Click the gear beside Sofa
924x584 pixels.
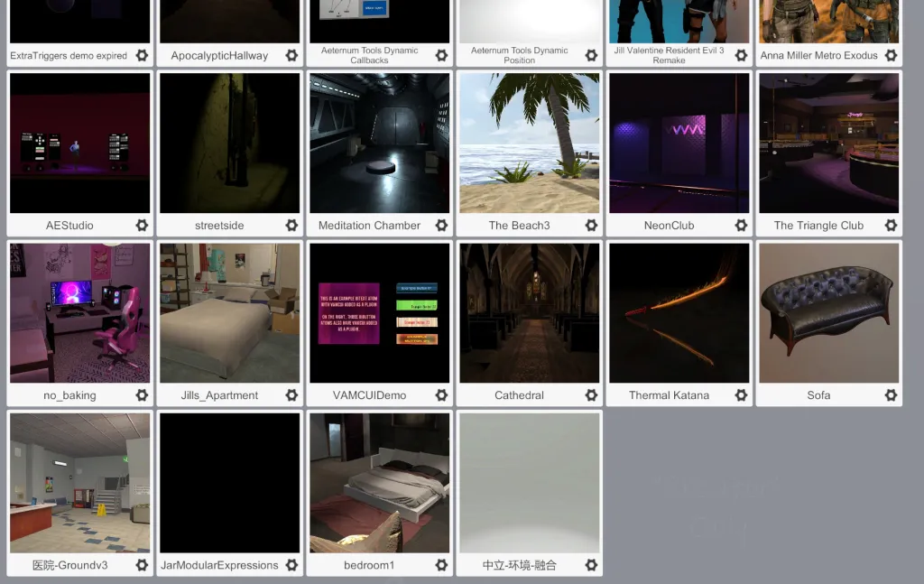click(x=891, y=394)
